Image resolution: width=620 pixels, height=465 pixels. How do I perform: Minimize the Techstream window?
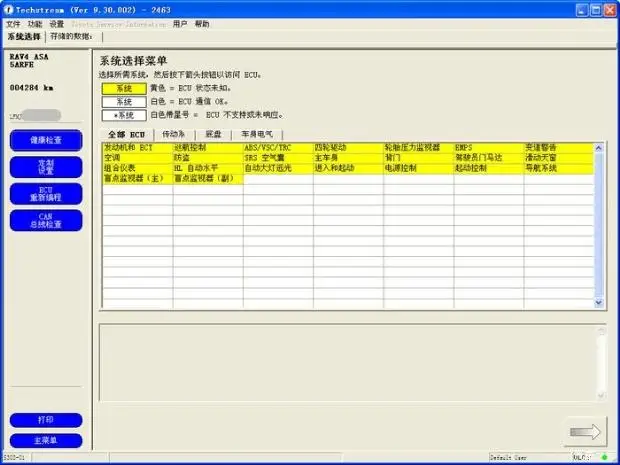(x=582, y=10)
